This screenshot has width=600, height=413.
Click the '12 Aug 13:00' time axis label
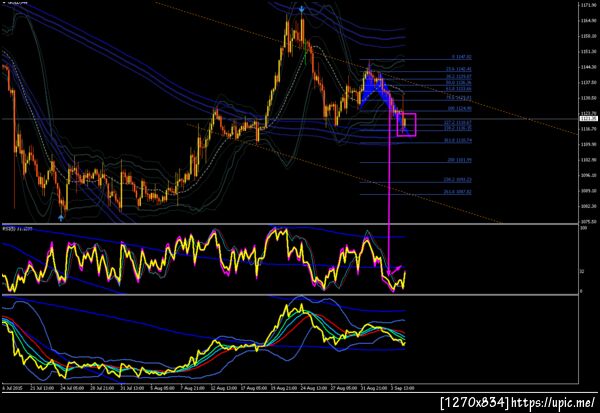point(223,388)
